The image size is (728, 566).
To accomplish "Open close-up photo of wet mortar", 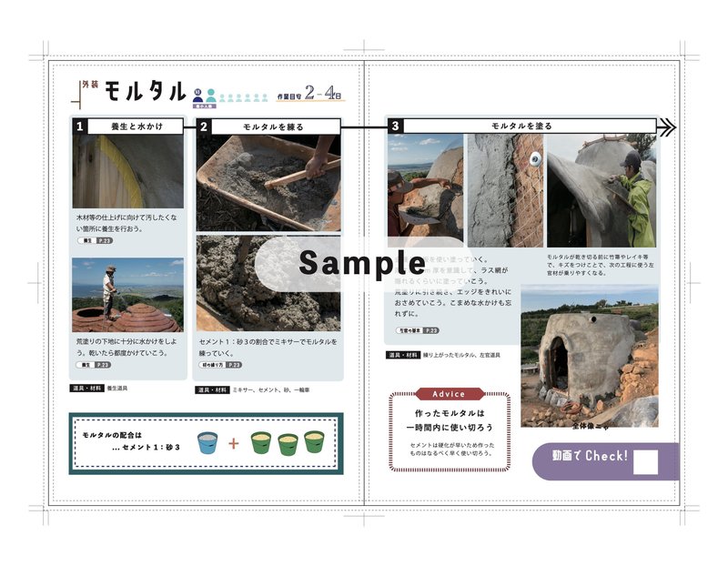I will point(268,283).
